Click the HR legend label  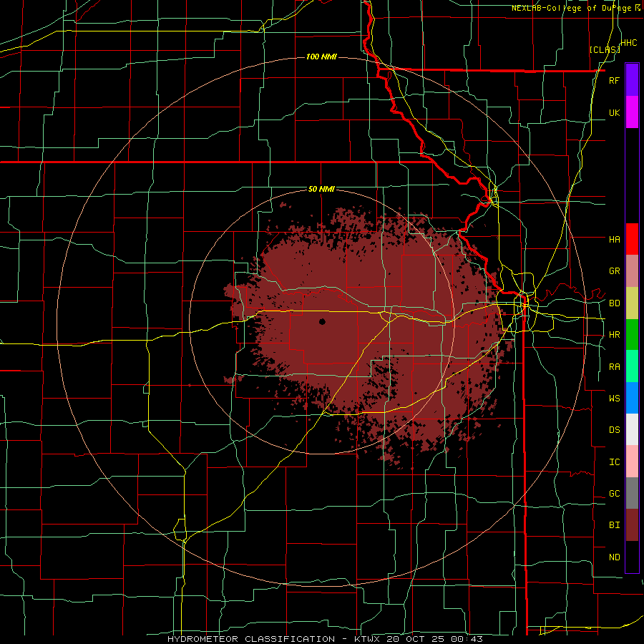tap(614, 335)
